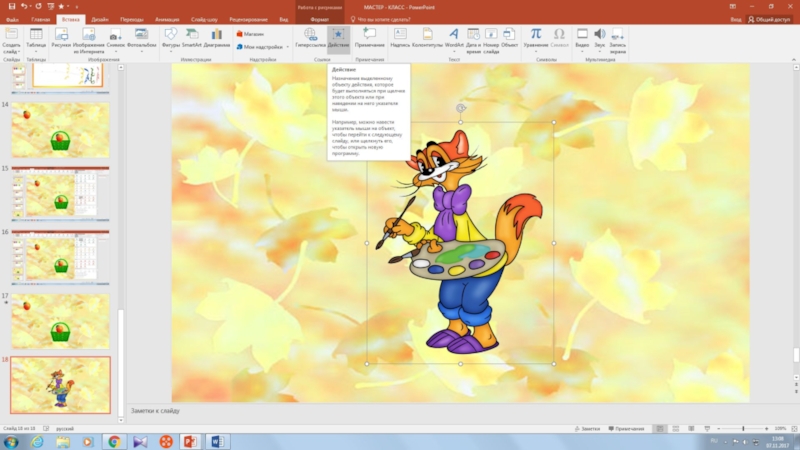
Task: Add a comment with Примечание icon
Action: coord(369,38)
